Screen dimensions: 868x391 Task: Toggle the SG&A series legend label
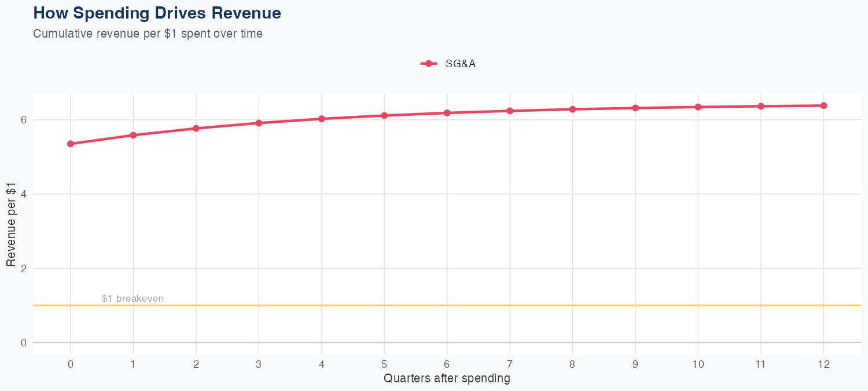point(460,64)
